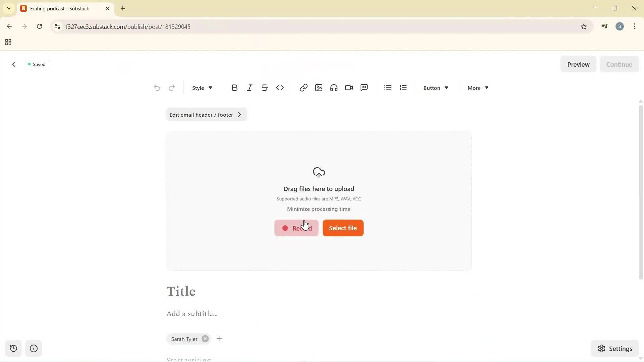Insert an image
Image resolution: width=644 pixels, height=362 pixels.
pos(318,87)
